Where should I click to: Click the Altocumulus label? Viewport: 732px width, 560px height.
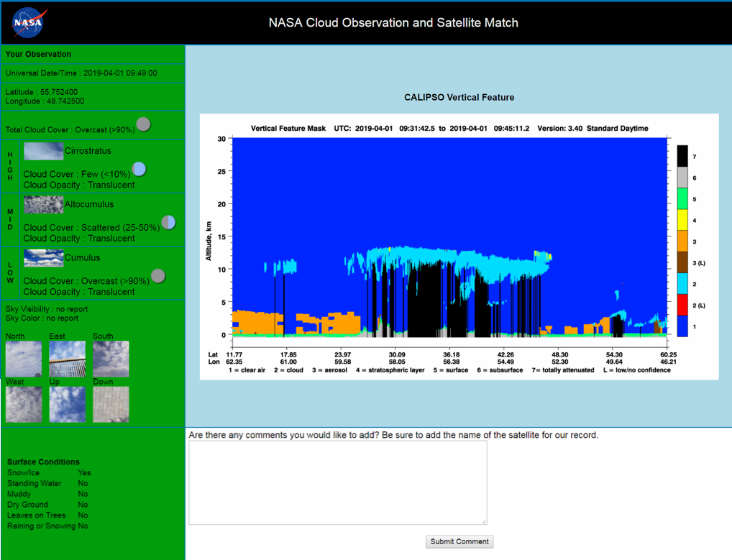89,204
